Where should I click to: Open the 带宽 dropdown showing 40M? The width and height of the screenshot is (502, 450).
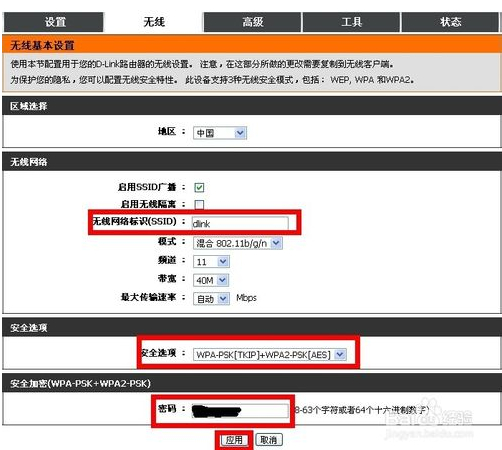211,280
